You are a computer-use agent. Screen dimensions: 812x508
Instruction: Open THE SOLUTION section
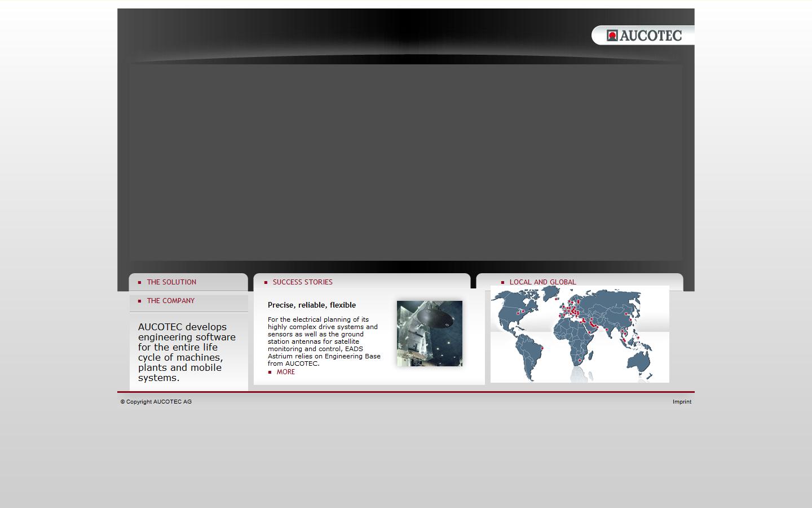tap(172, 282)
